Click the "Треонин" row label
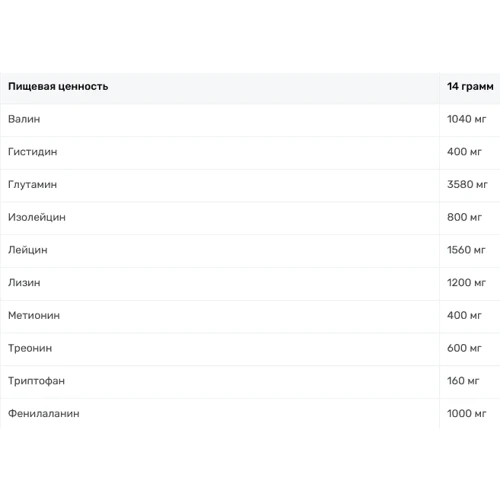The image size is (500, 500). click(30, 348)
